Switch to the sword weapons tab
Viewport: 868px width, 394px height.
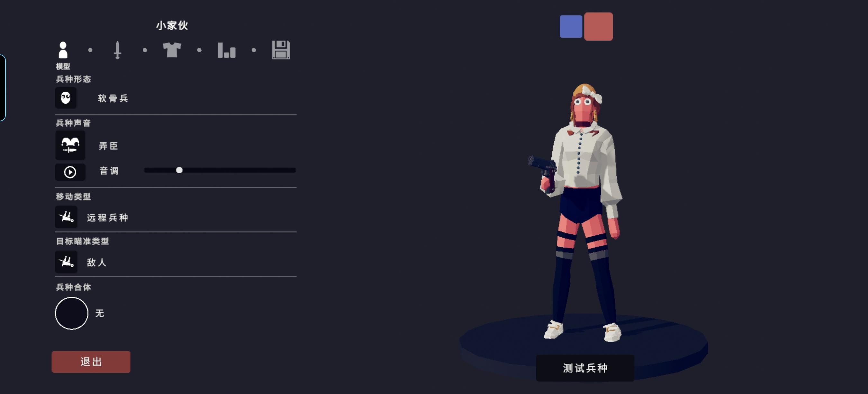(x=117, y=50)
